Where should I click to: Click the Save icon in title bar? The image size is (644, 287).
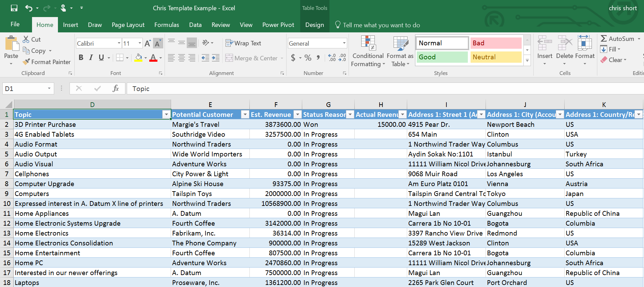click(14, 8)
